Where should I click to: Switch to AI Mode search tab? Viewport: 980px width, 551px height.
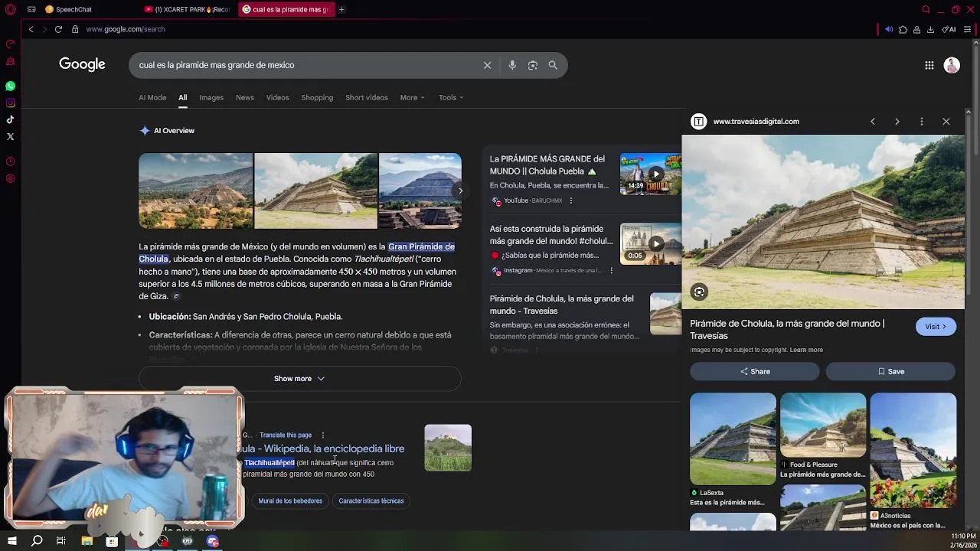[x=152, y=97]
